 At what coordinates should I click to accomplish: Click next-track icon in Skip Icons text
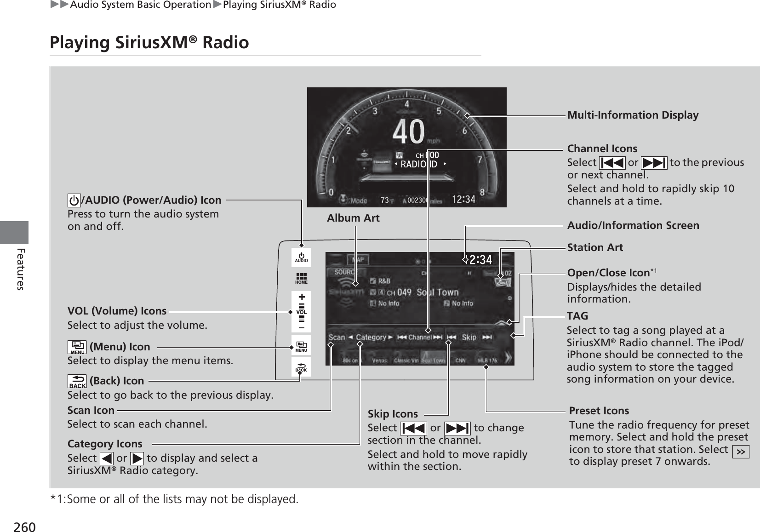[457, 428]
